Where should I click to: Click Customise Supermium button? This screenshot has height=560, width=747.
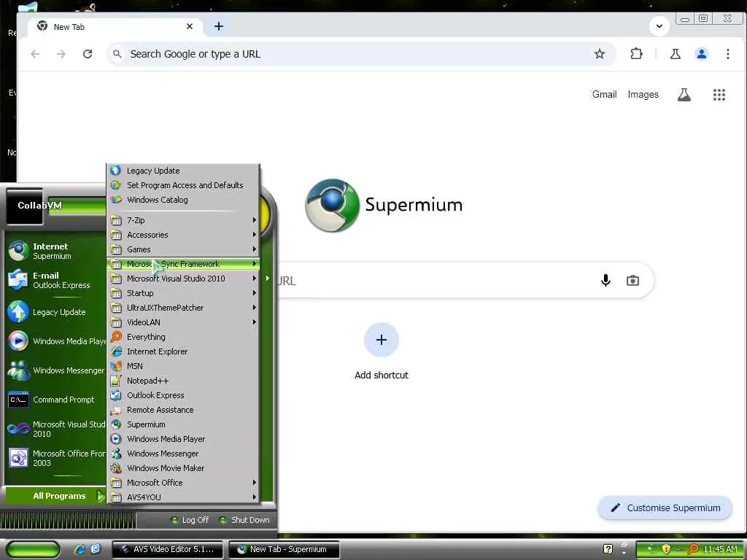click(x=665, y=508)
